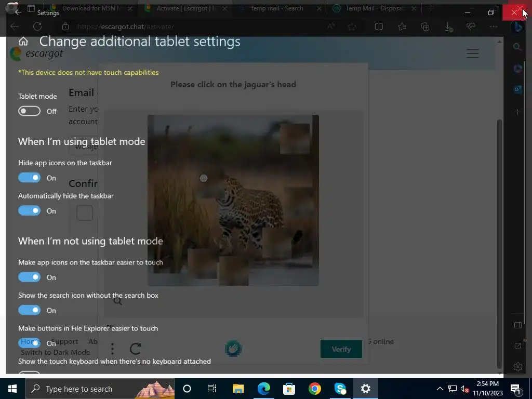Screen dimensions: 532x399
Task: Open the Home link in the page footer
Action: coord(30,341)
